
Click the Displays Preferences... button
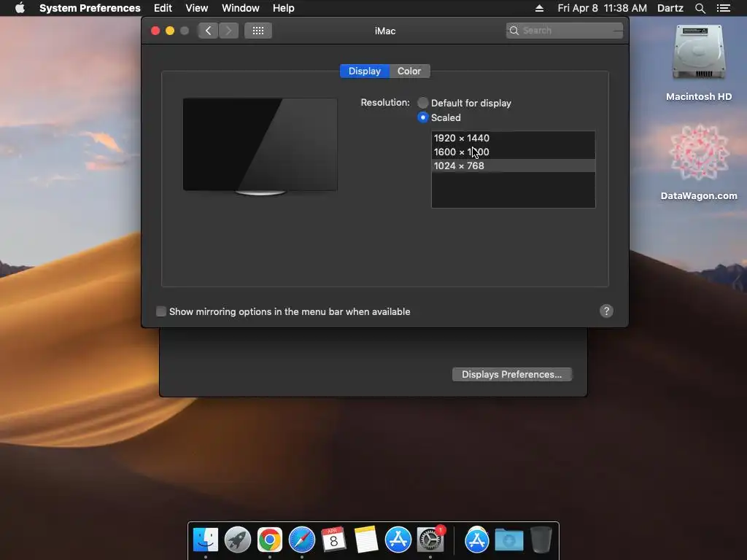[x=511, y=374]
